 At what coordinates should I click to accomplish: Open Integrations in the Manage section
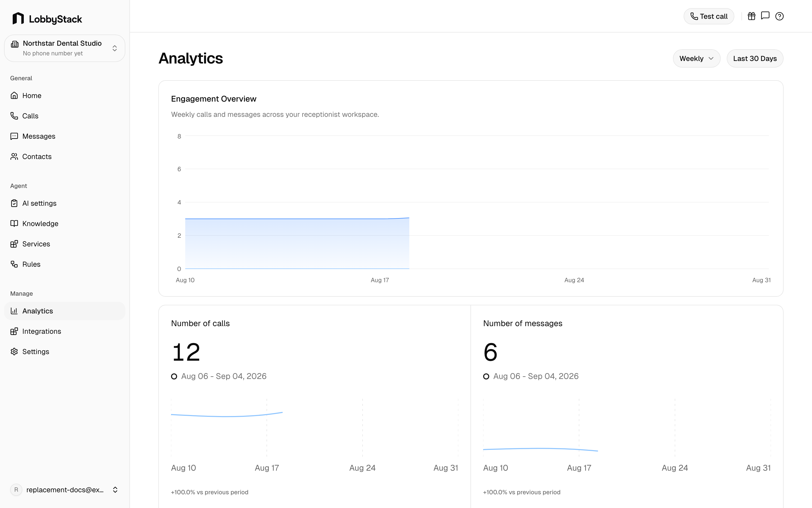[x=65, y=331]
